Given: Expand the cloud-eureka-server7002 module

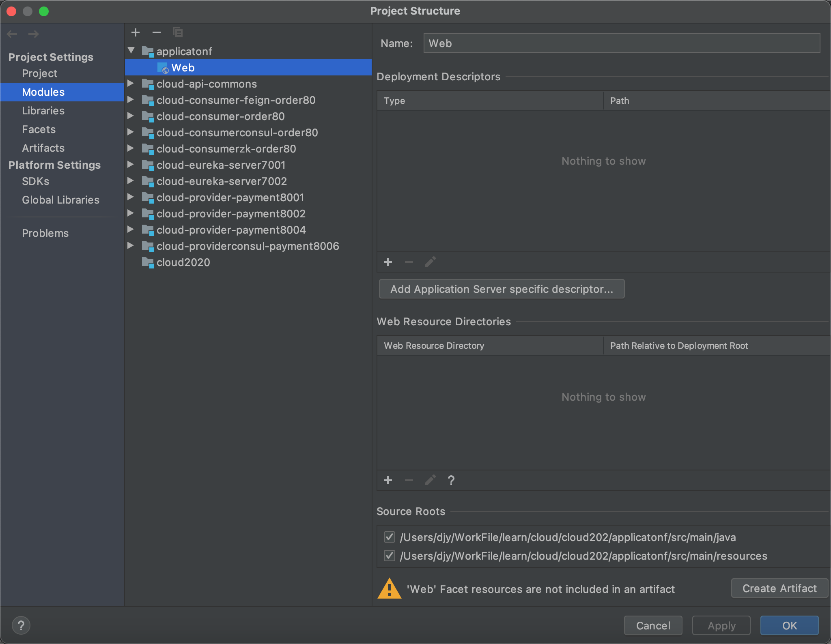Looking at the screenshot, I should [131, 180].
